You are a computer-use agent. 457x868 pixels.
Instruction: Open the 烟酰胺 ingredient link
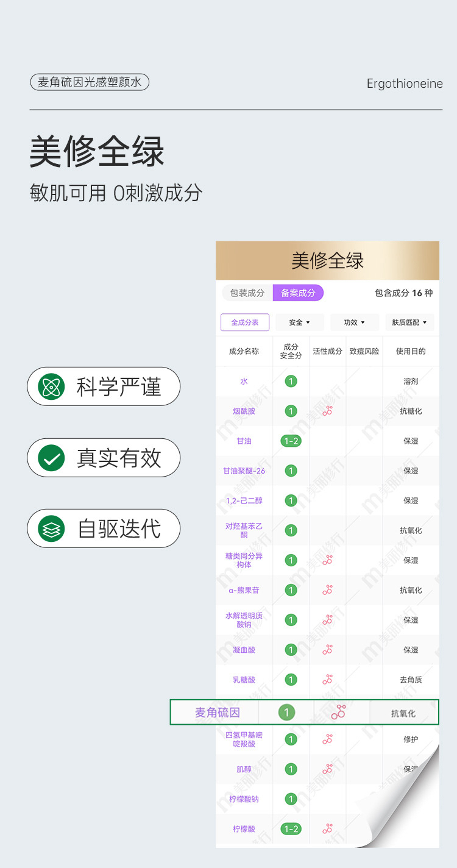(244, 411)
